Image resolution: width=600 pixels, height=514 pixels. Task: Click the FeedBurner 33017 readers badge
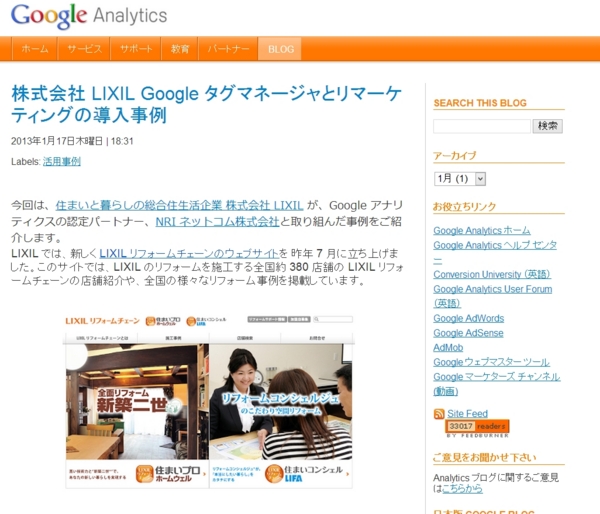(x=477, y=426)
